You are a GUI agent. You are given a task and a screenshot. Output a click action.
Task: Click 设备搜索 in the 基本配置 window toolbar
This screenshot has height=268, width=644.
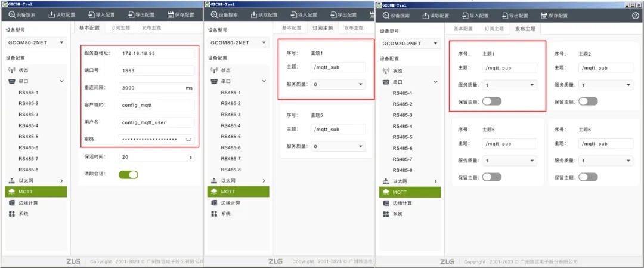pos(22,14)
